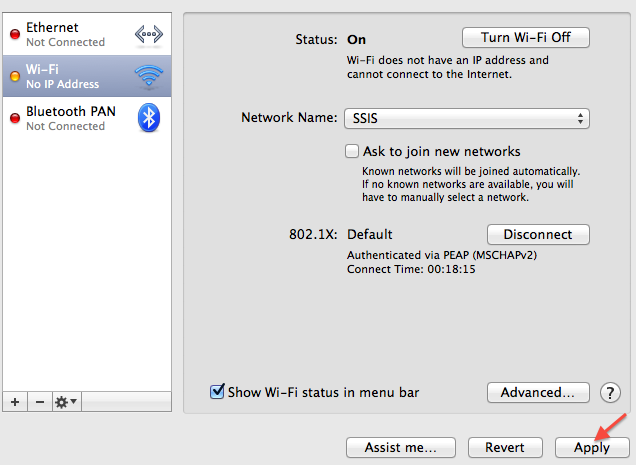Click the Bluetooth PAN icon
The width and height of the screenshot is (636, 465).
(148, 118)
